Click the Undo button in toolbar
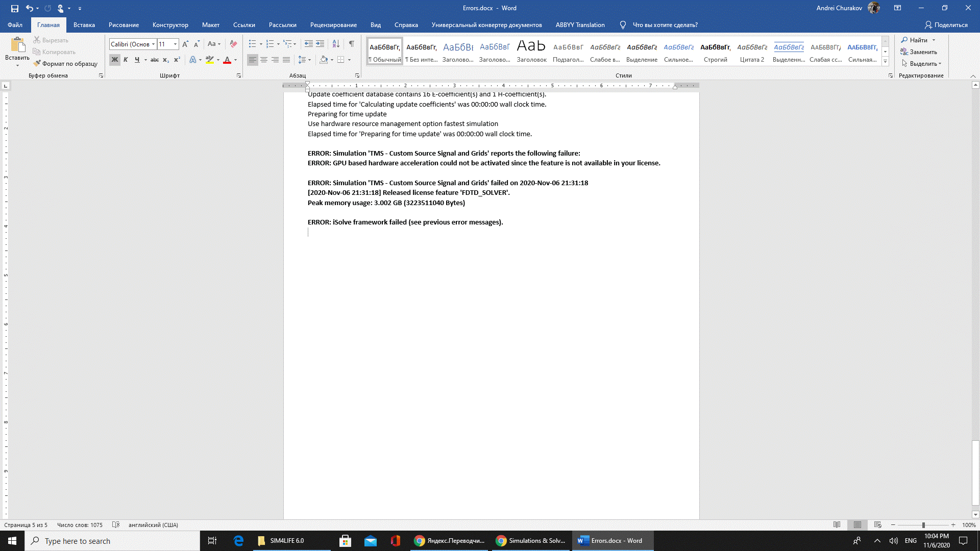Screen dimensions: 980x551 click(x=29, y=8)
